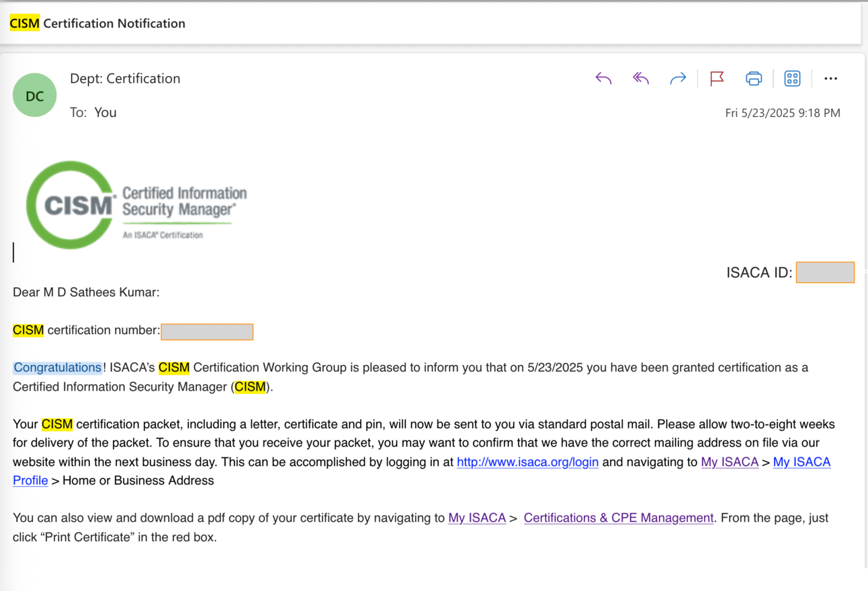
Task: Click the ISACA ID label
Action: point(759,273)
